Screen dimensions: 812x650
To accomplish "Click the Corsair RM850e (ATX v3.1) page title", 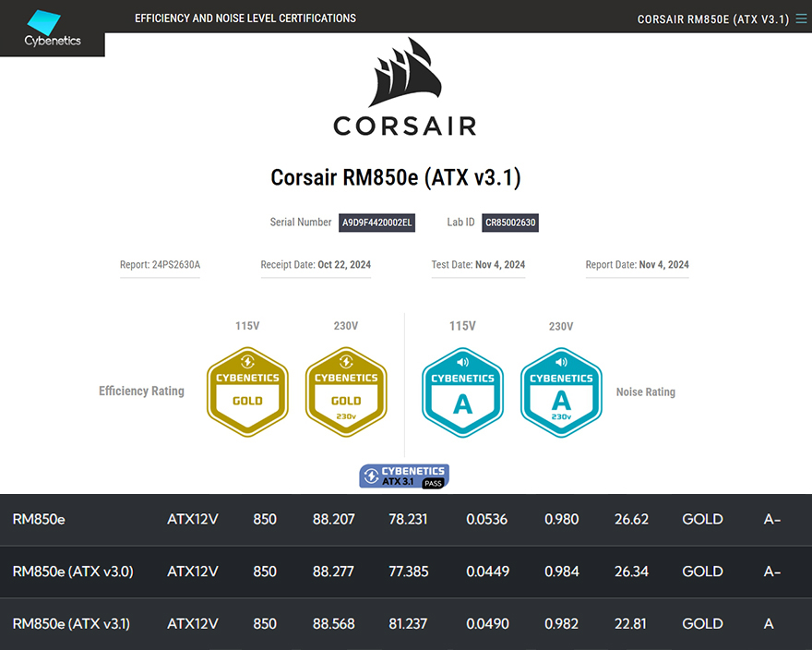I will (396, 177).
